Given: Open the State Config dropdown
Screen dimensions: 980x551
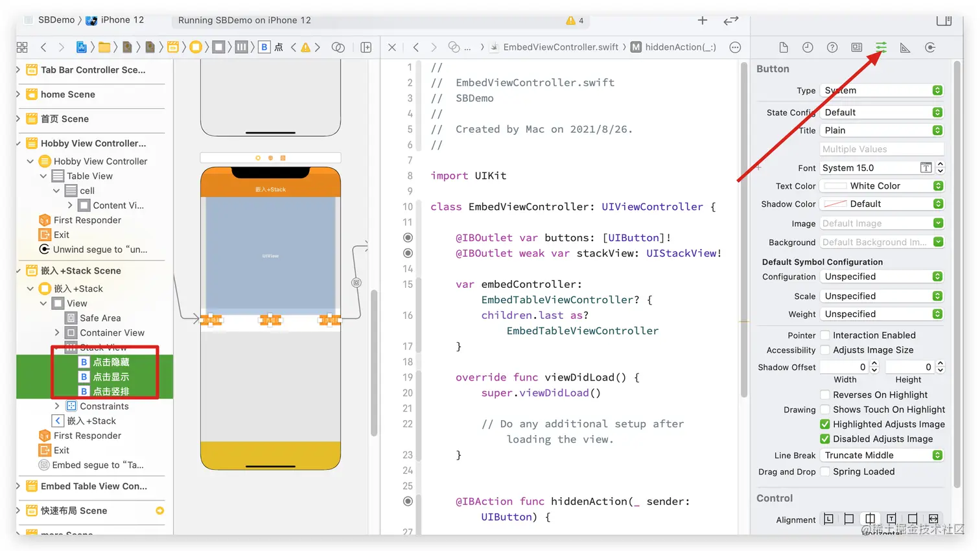Looking at the screenshot, I should click(x=881, y=113).
